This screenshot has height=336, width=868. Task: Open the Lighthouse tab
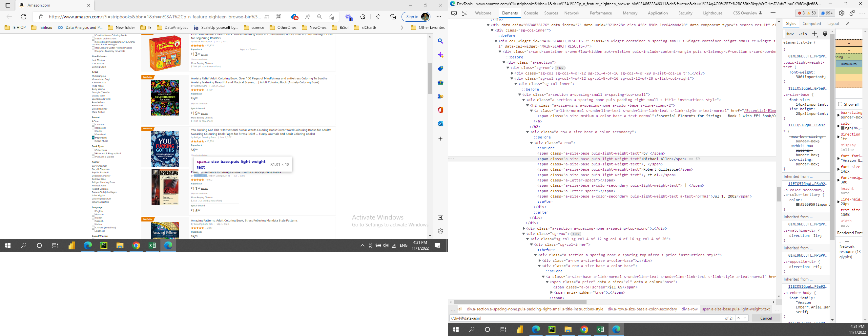[x=713, y=13]
